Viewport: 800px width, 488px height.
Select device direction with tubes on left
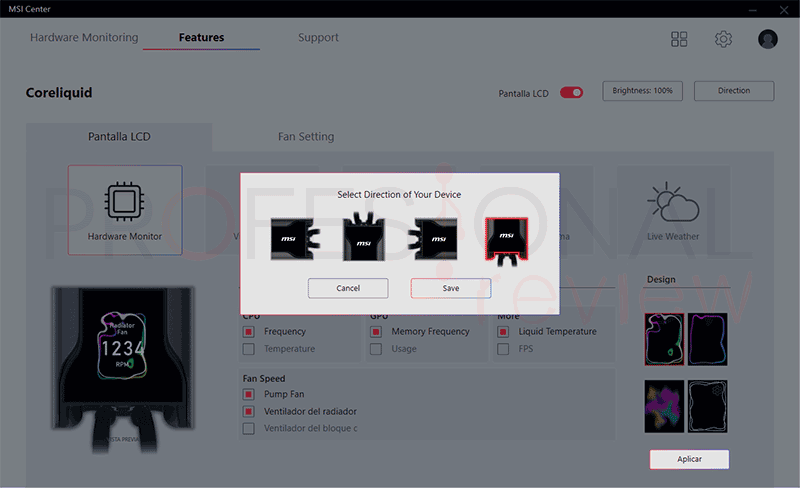pos(433,238)
